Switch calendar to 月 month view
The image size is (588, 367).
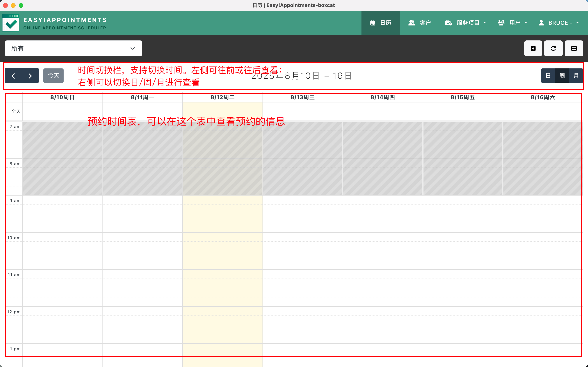576,76
